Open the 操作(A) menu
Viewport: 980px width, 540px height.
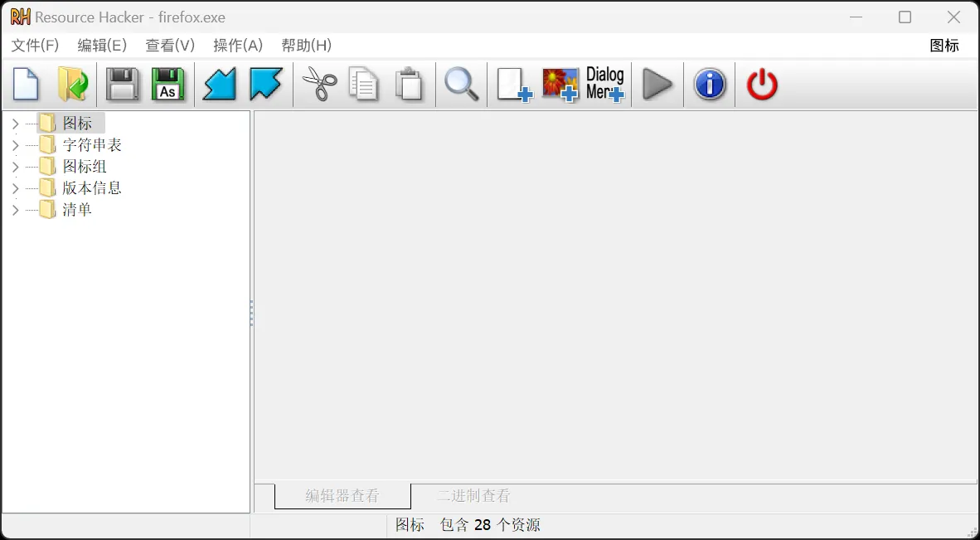coord(238,46)
